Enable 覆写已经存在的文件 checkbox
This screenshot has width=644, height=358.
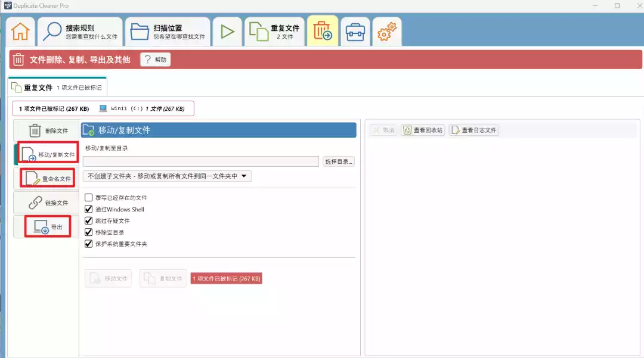tap(89, 198)
